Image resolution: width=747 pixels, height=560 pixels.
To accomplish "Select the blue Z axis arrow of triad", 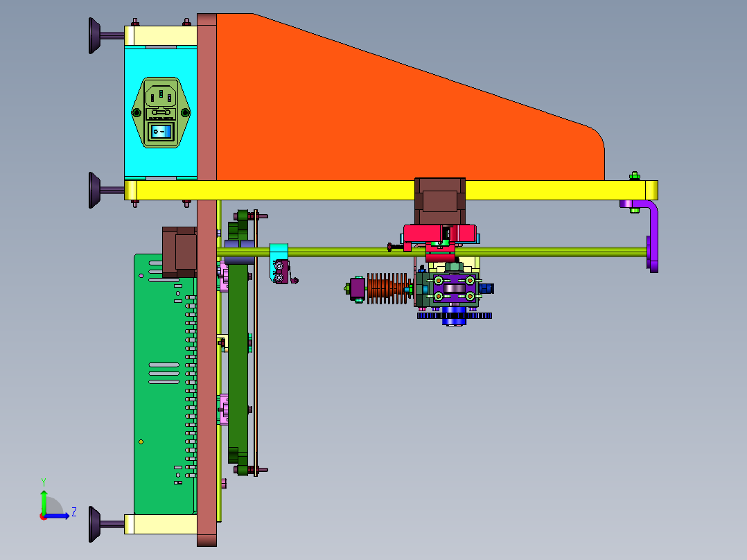I will click(x=58, y=516).
